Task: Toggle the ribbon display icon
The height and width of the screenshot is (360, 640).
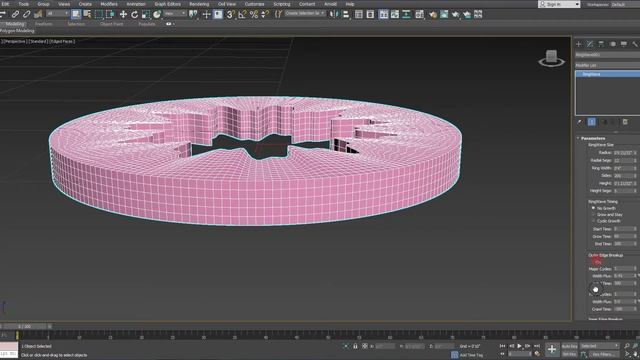Action: (383, 14)
